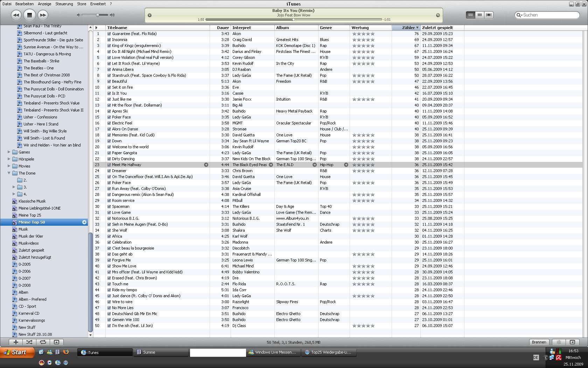Click the low volume speaker icon
588x368 pixels.
pos(79,15)
